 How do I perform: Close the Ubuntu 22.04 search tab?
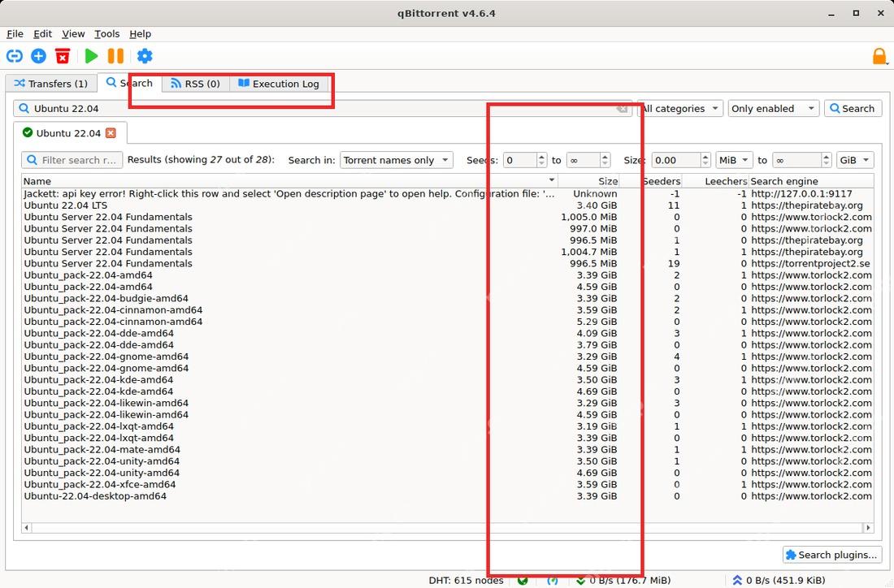click(x=111, y=132)
